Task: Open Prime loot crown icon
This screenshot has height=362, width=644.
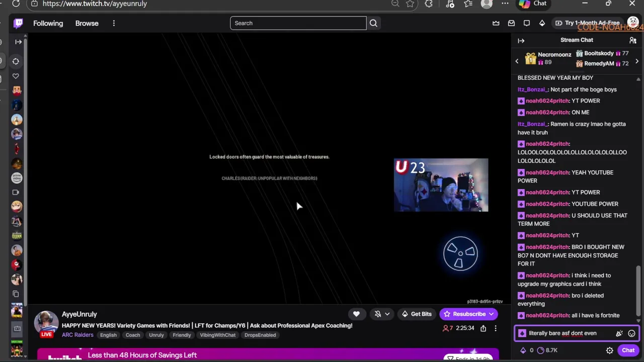Action: pyautogui.click(x=496, y=23)
